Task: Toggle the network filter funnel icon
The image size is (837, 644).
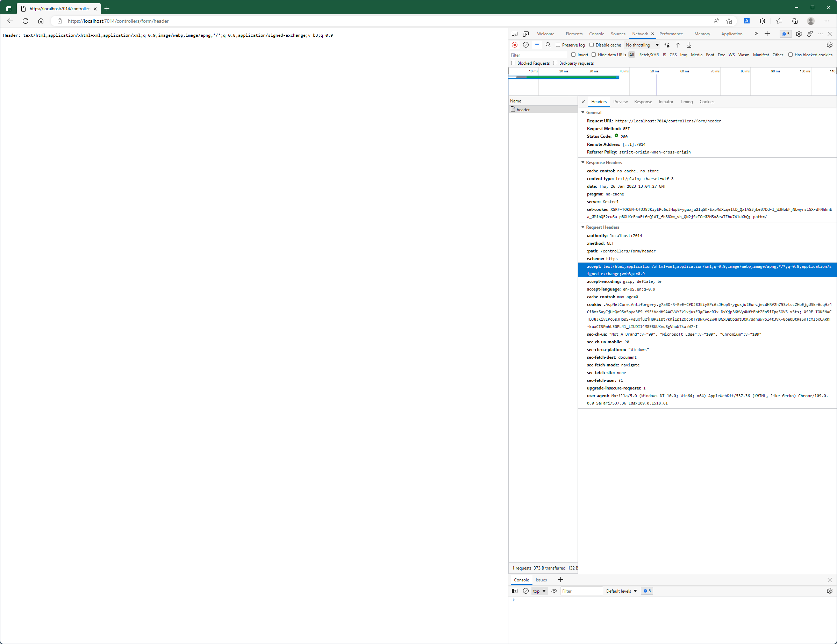Action: [537, 45]
